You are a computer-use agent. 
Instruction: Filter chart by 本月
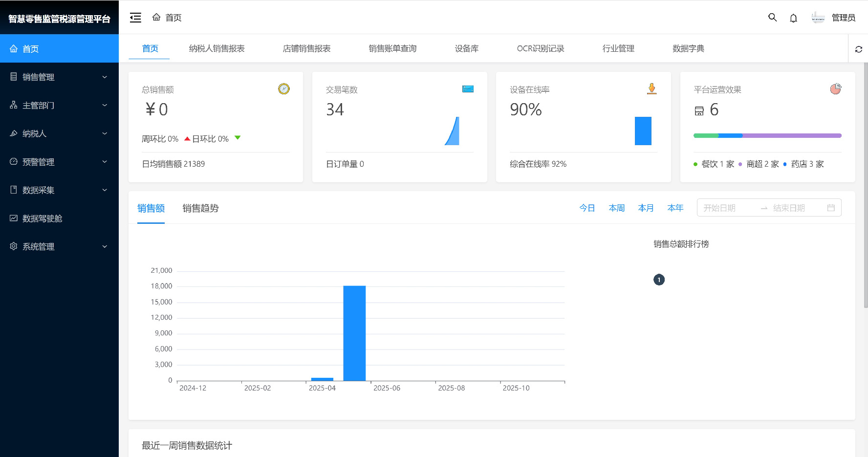(646, 208)
